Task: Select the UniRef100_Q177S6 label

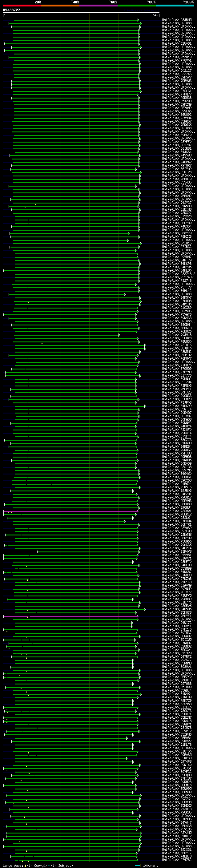Action: (x=177, y=375)
